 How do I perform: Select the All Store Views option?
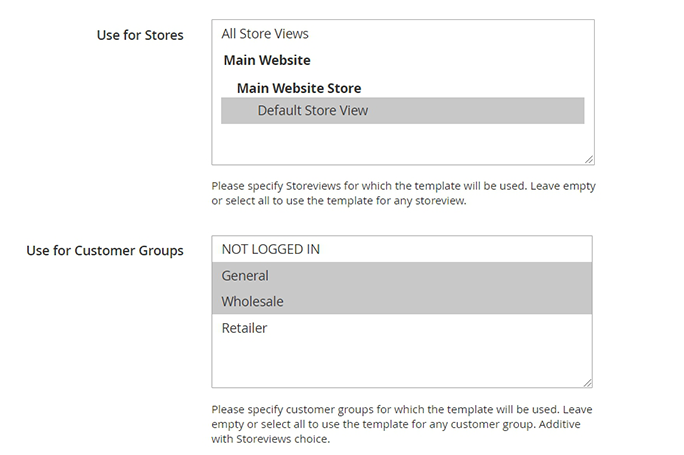[x=265, y=34]
